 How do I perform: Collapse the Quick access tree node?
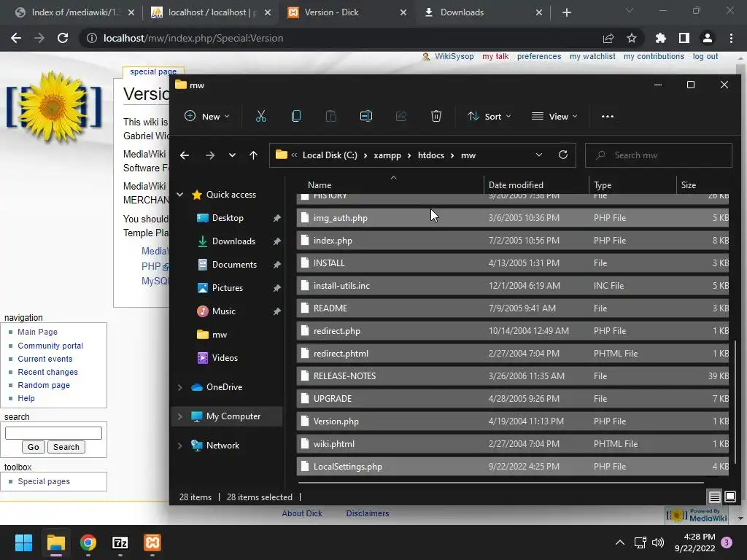click(180, 194)
